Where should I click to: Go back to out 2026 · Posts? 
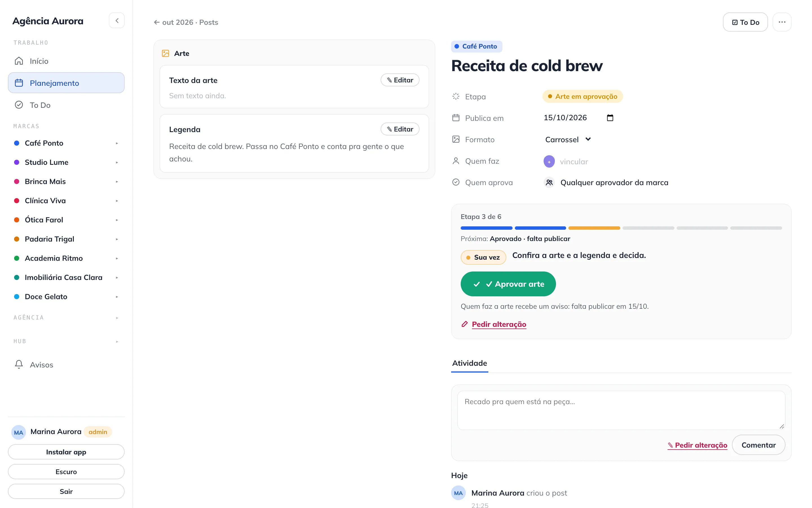point(186,22)
